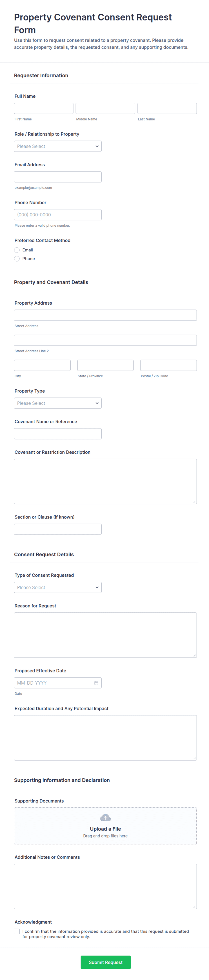209x980 pixels.
Task: Click the chevron on Role / Relationship dropdown
Action: click(x=97, y=146)
